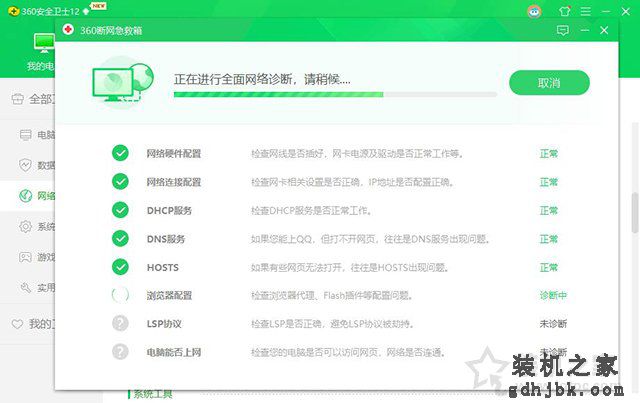The image size is (640, 403).
Task: Close the 360安全卫士 main window
Action: click(625, 11)
